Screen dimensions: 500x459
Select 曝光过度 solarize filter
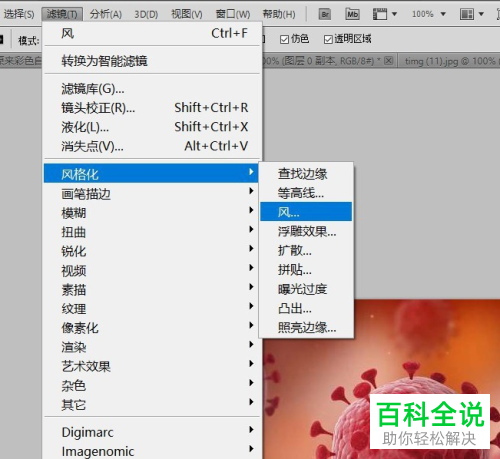[306, 289]
